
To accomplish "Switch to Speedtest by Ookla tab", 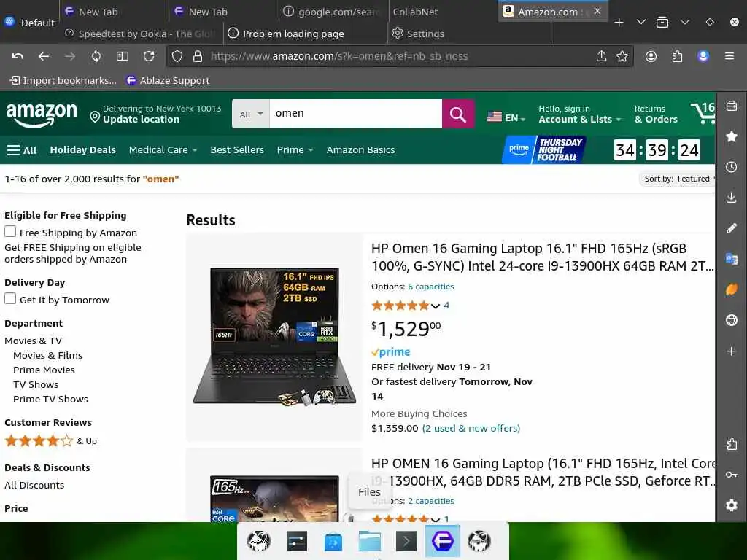I will click(x=142, y=34).
